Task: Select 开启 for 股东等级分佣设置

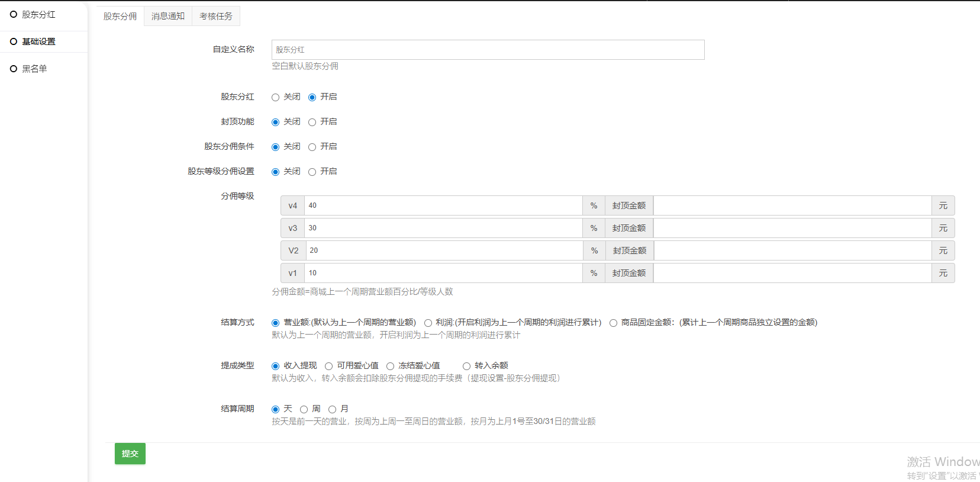Action: 312,172
